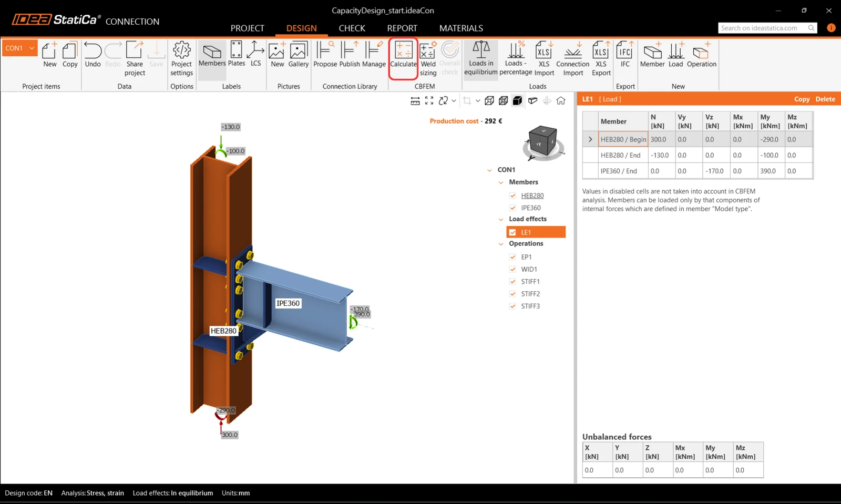Uncheck the STIFF2 operation checkbox
The height and width of the screenshot is (504, 841).
[x=512, y=294]
